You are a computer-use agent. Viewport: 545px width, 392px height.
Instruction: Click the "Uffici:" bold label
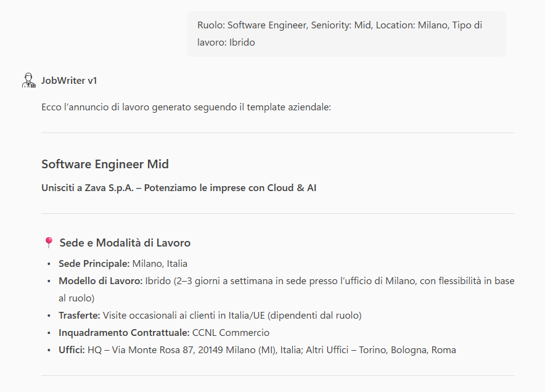pos(72,350)
